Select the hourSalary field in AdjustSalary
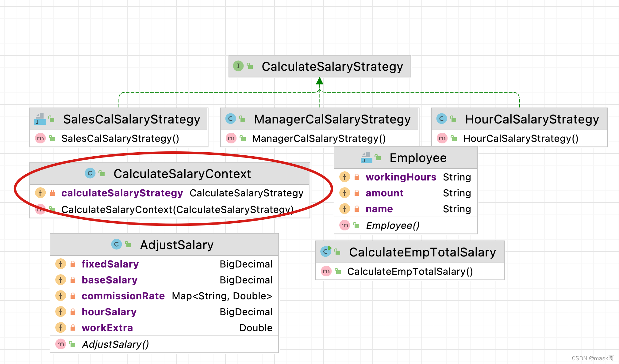The height and width of the screenshot is (364, 619). click(109, 312)
